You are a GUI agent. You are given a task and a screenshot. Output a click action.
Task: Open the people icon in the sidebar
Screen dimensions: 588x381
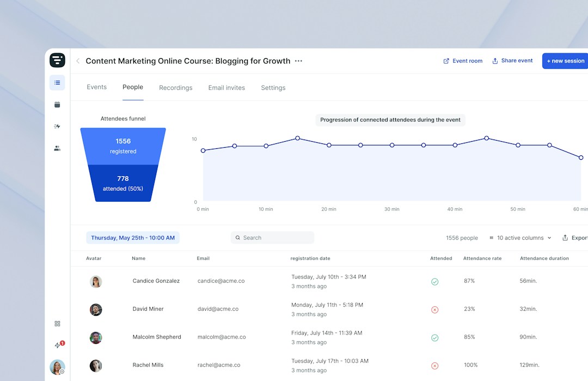57,148
